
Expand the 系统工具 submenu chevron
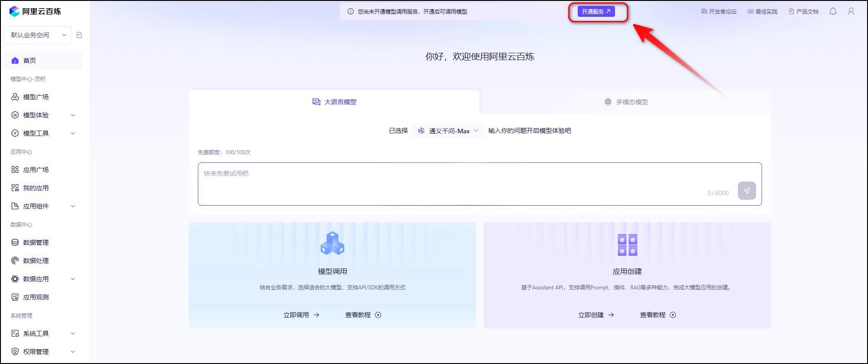pyautogui.click(x=73, y=334)
